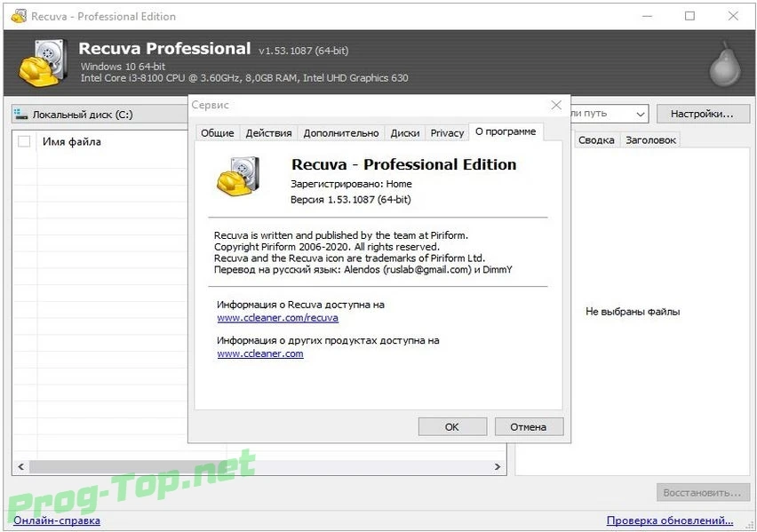
Task: Click the horizontal scrollbar right arrow
Action: point(498,467)
